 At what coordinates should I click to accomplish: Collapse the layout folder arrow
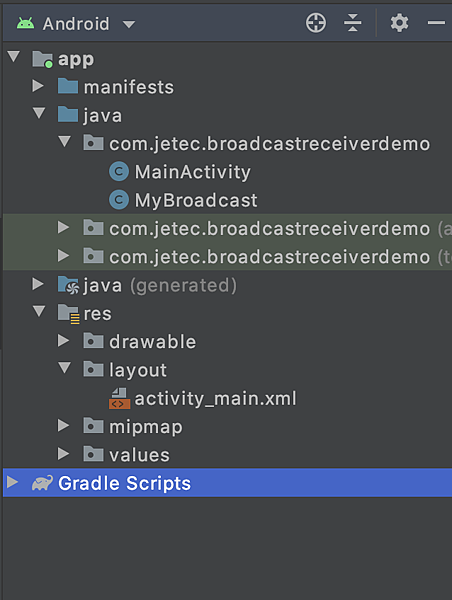[64, 368]
